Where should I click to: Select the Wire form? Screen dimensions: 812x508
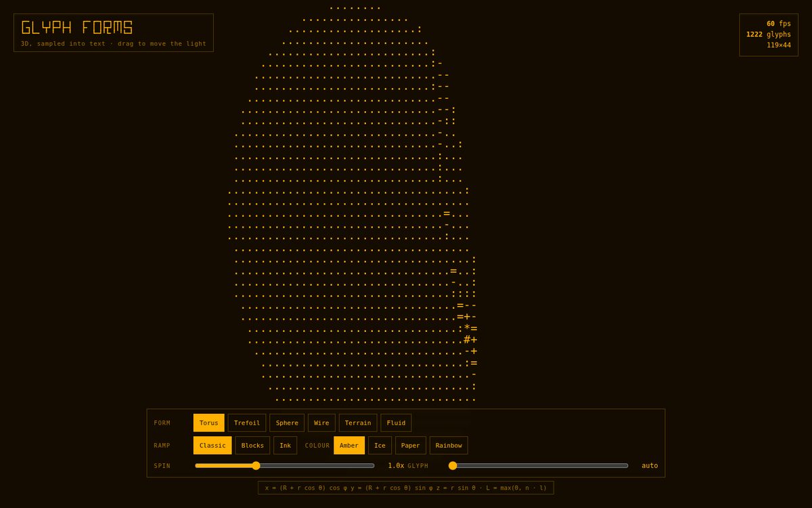click(x=321, y=423)
